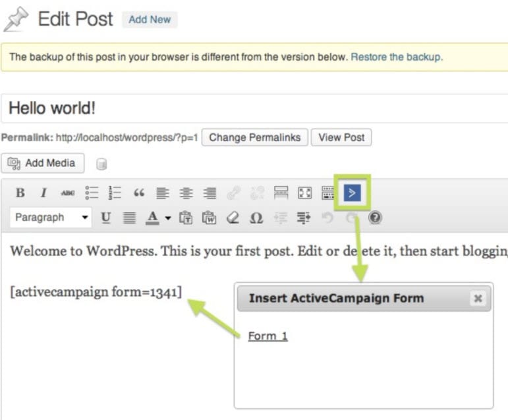The width and height of the screenshot is (508, 420).
Task: Click the Change Permalinks button
Action: coord(254,138)
